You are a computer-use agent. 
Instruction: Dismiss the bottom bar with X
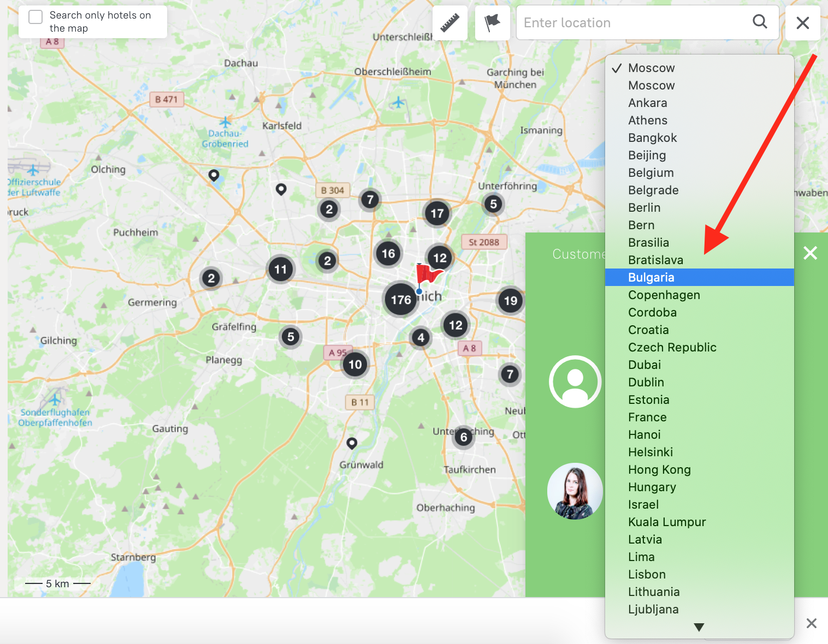(811, 623)
